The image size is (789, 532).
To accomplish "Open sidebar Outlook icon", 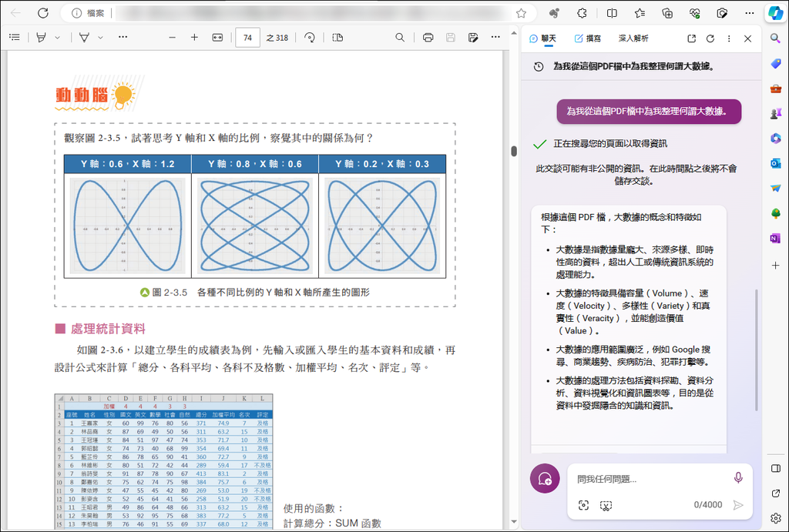I will click(x=775, y=163).
